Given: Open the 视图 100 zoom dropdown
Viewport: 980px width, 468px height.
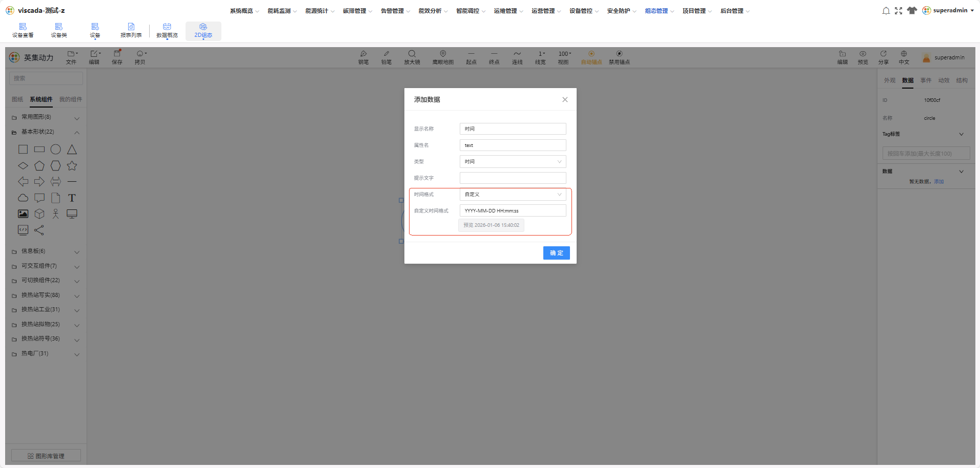Looking at the screenshot, I should [x=564, y=57].
